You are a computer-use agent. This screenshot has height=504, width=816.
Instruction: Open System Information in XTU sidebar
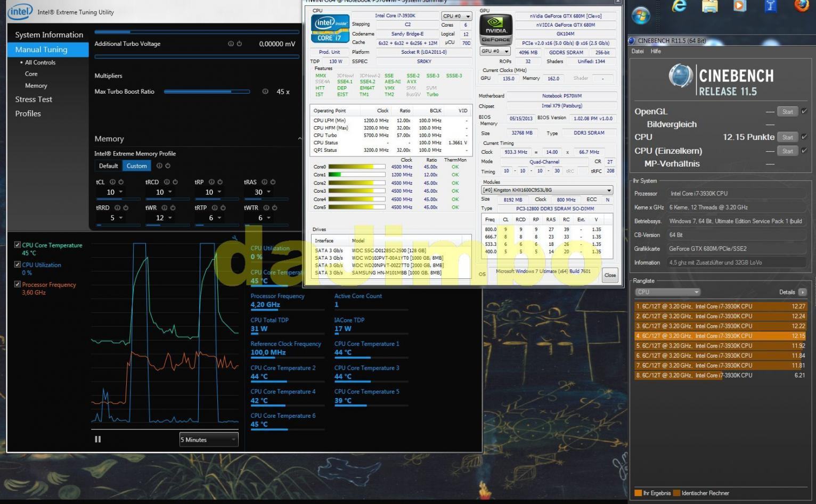49,35
